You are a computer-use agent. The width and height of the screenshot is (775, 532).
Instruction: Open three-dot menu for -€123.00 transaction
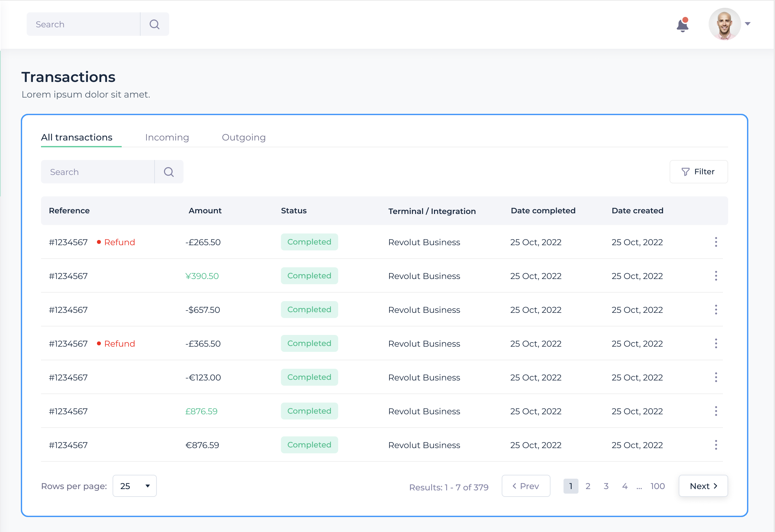click(x=716, y=377)
